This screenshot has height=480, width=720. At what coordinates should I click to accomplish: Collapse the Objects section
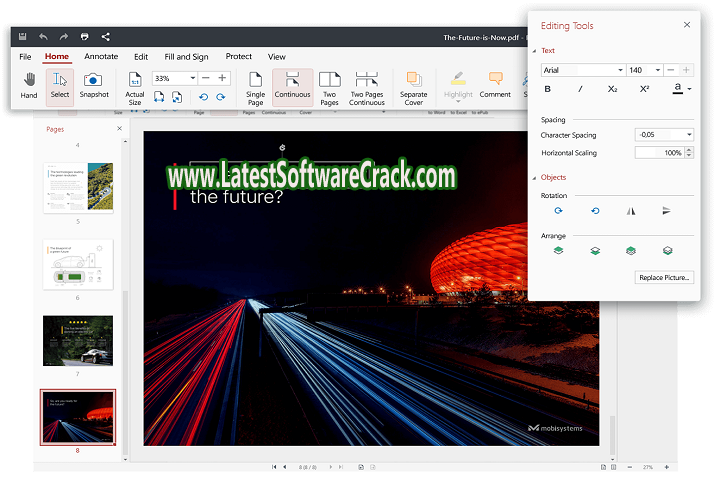[x=534, y=178]
